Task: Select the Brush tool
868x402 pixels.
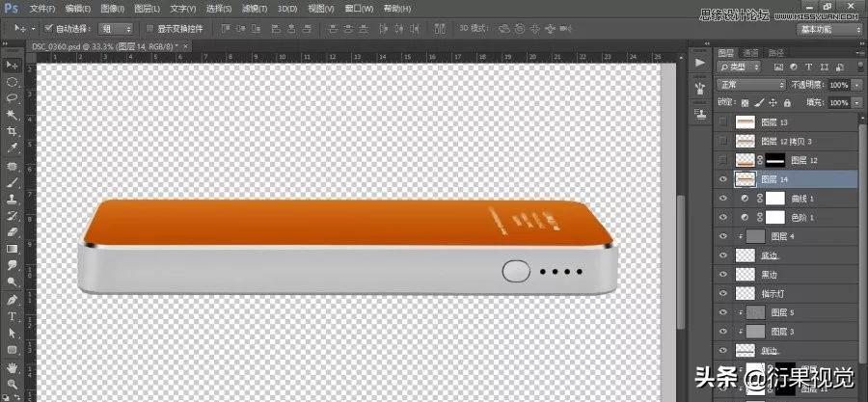Action: tap(13, 183)
